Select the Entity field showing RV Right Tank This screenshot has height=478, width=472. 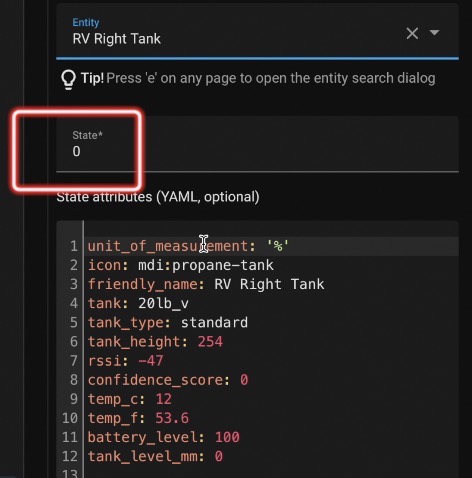[x=257, y=33]
